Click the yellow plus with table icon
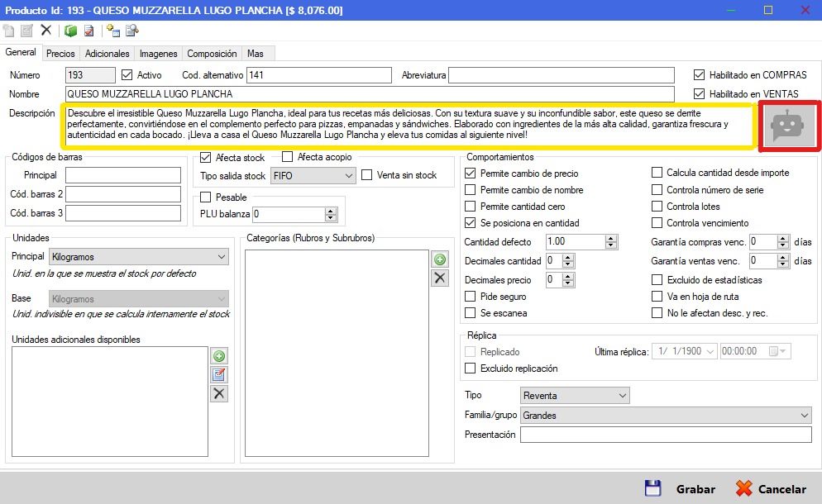Viewport: 822px width, 504px height. 113,31
